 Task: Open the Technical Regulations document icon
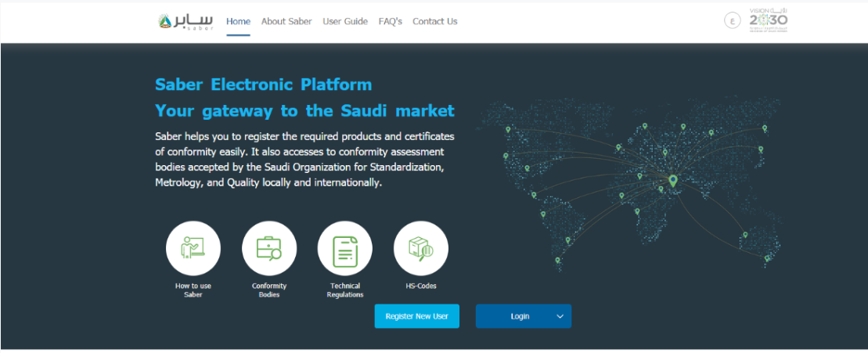point(345,248)
